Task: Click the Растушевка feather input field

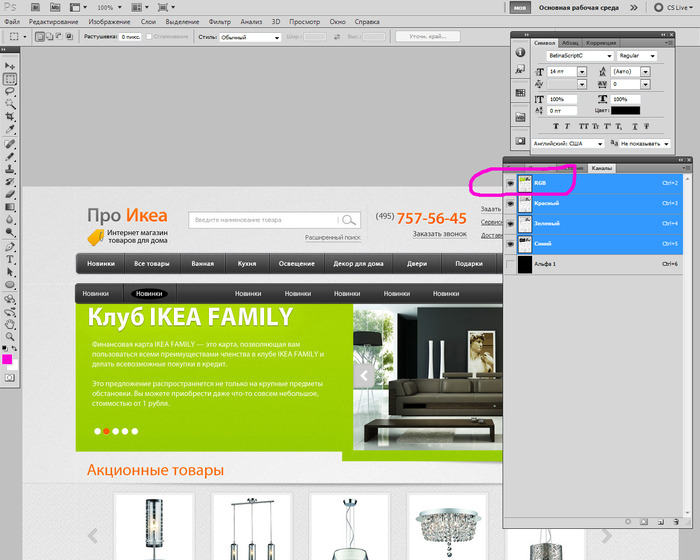Action: [x=130, y=37]
